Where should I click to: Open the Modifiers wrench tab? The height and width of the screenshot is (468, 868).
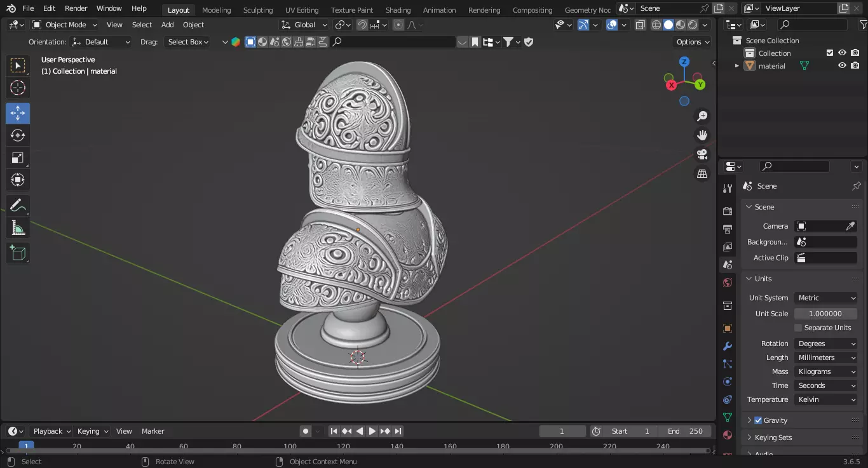pos(728,346)
